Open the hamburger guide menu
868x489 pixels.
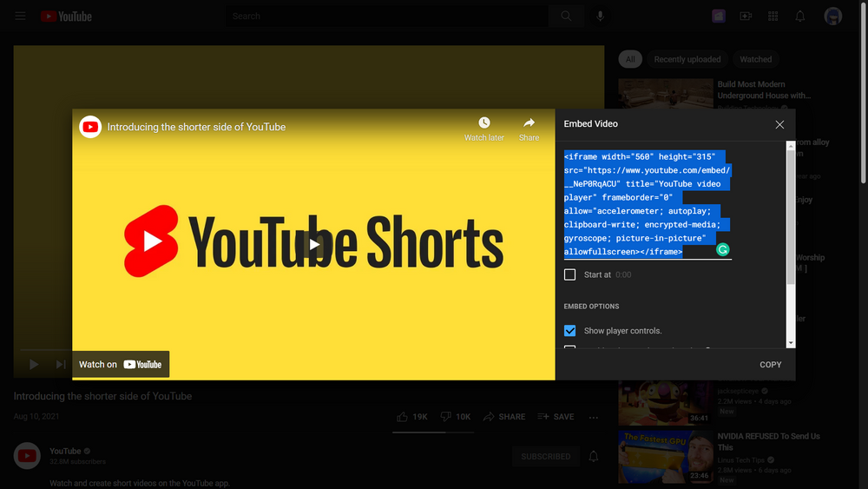tap(21, 16)
